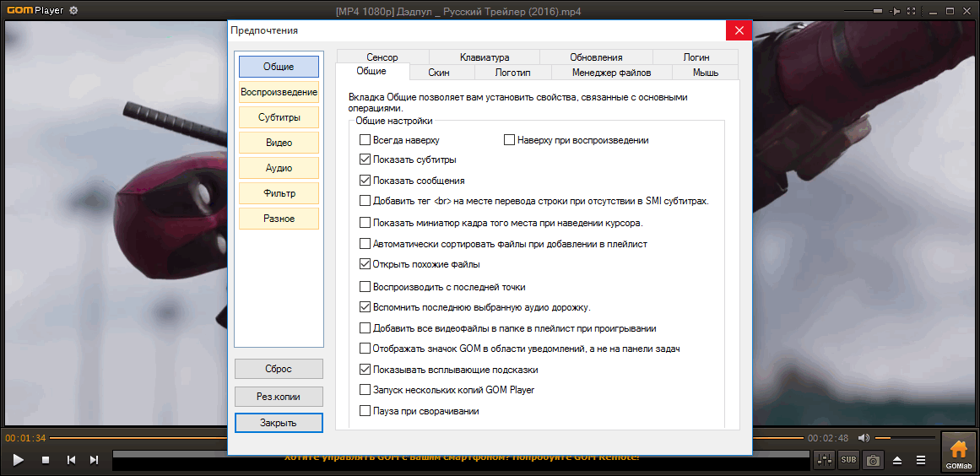Switch to the Менеджер файлов tab
The image size is (980, 476).
[x=612, y=73]
